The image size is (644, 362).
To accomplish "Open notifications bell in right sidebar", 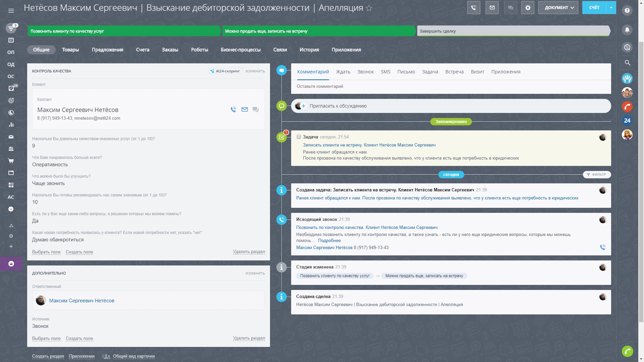I will [627, 29].
